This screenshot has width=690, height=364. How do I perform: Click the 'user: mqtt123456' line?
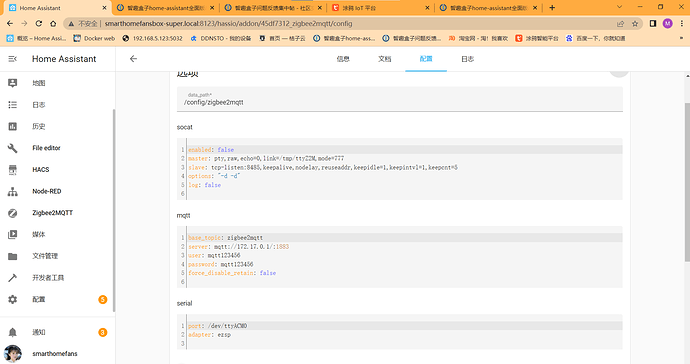[x=214, y=255]
